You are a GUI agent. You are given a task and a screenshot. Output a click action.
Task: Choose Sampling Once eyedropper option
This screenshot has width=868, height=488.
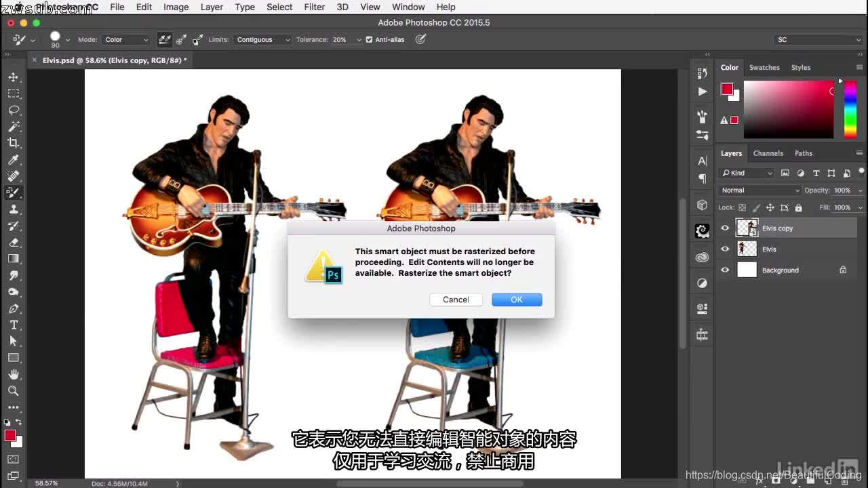point(181,40)
